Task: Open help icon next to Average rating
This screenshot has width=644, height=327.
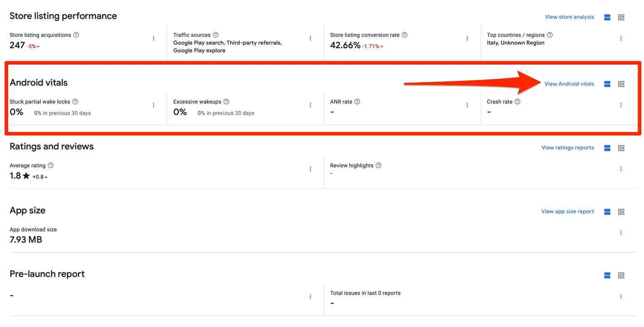Action: pyautogui.click(x=50, y=165)
